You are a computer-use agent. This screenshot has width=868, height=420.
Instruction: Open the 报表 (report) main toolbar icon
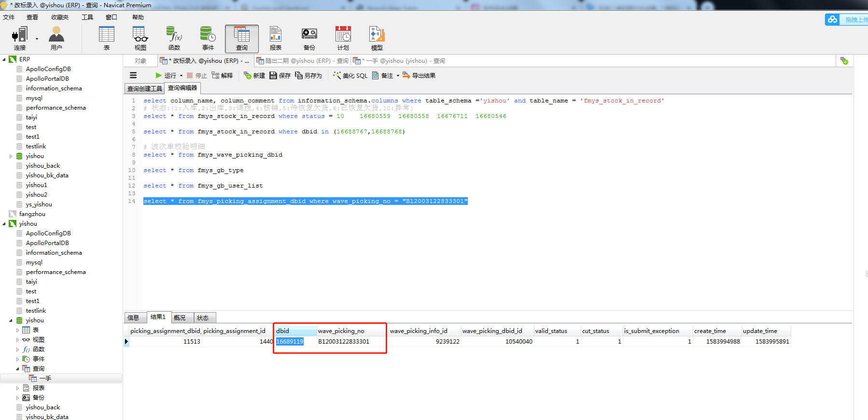coord(276,39)
